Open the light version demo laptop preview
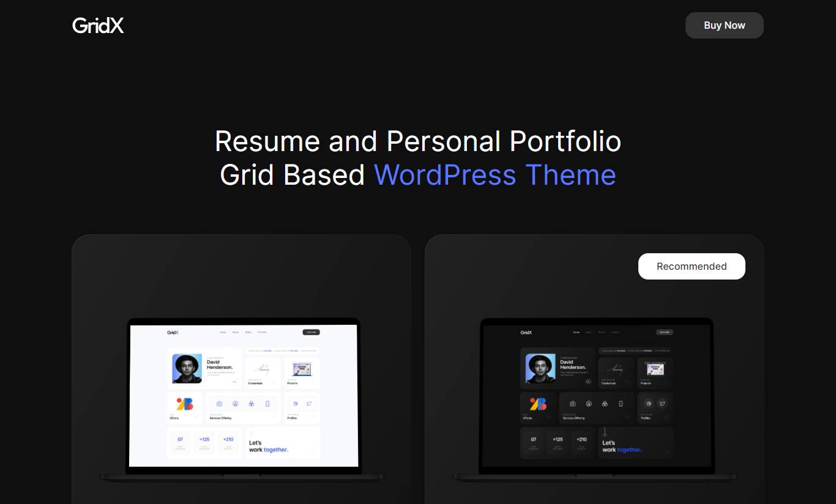Image resolution: width=836 pixels, height=504 pixels. click(x=242, y=399)
